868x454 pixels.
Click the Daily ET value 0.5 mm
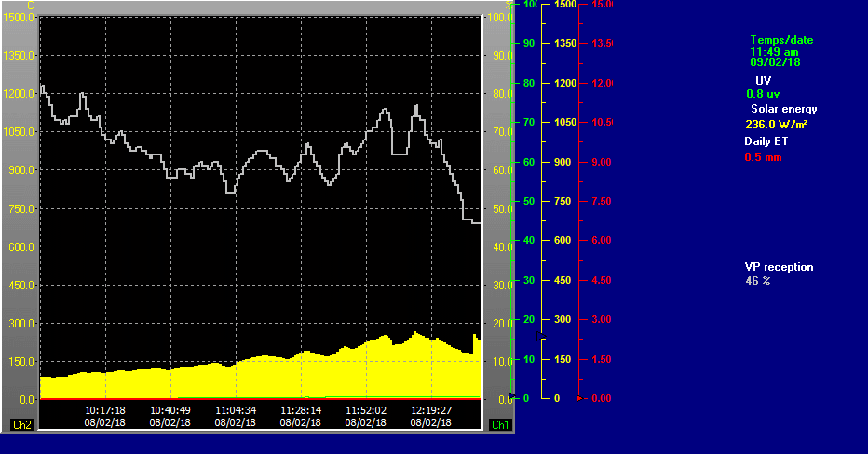[763, 157]
